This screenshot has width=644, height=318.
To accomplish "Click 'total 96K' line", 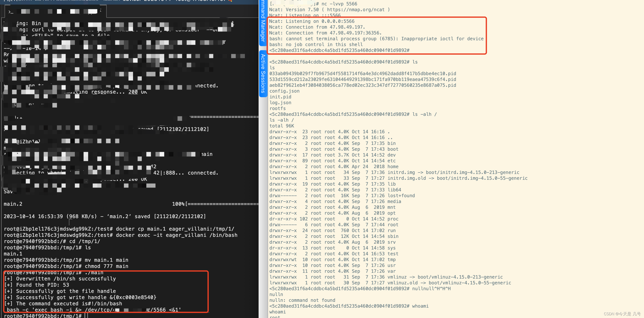I will click(x=281, y=126).
